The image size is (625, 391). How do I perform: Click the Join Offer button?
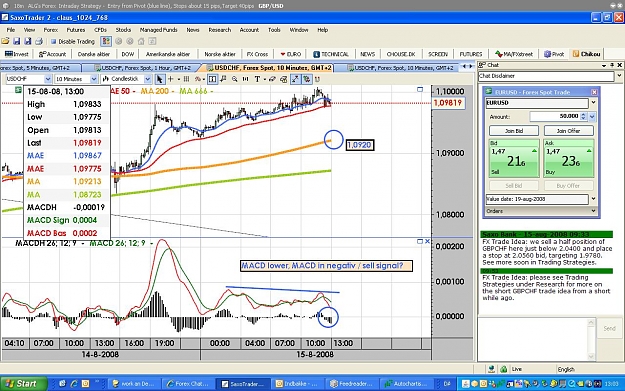[569, 131]
